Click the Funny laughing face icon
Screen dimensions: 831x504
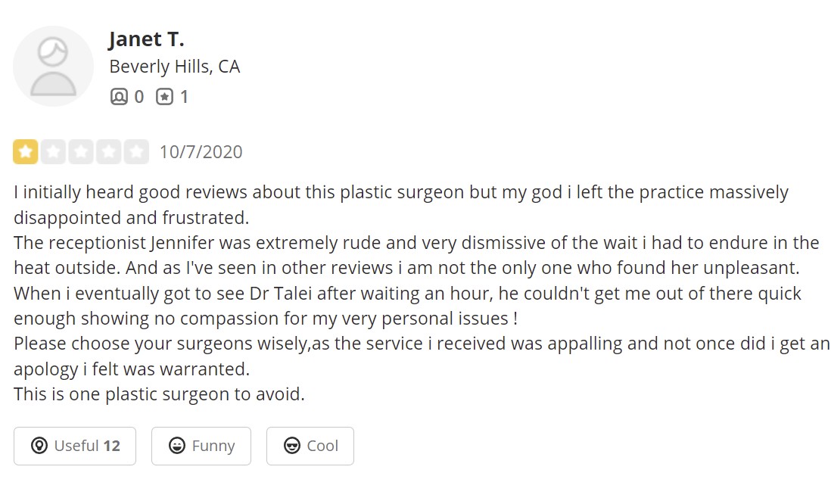tap(177, 446)
